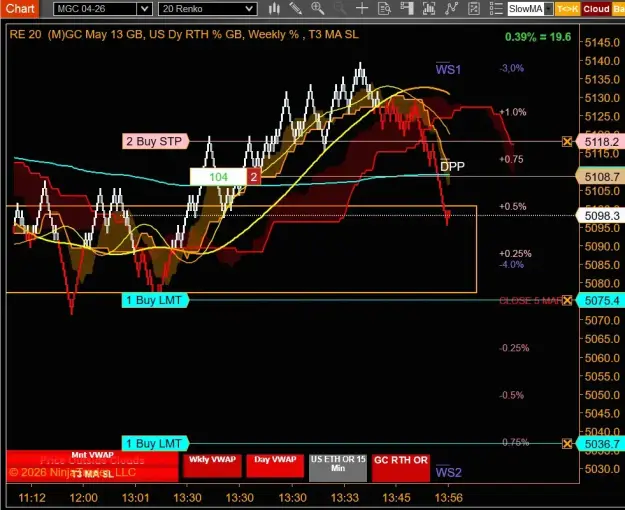
Task: Open the strategies icon
Action: pyautogui.click(x=474, y=8)
